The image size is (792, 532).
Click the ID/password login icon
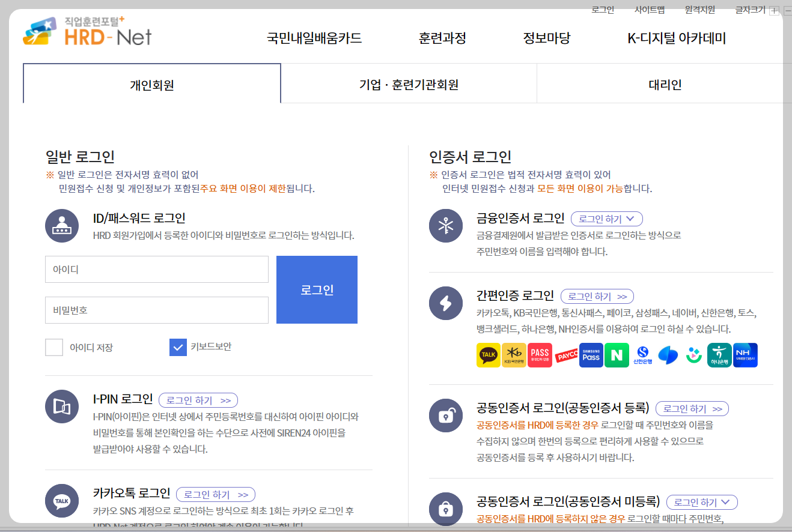[x=62, y=226]
